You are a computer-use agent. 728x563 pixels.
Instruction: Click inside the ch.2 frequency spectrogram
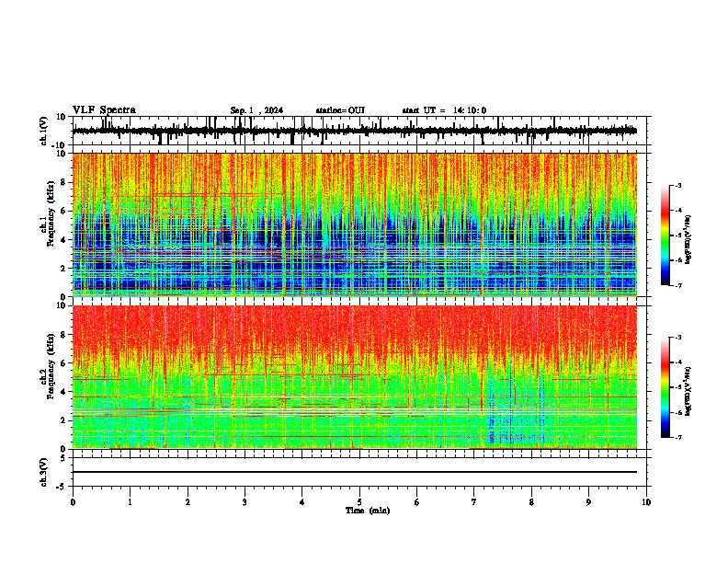(x=355, y=377)
